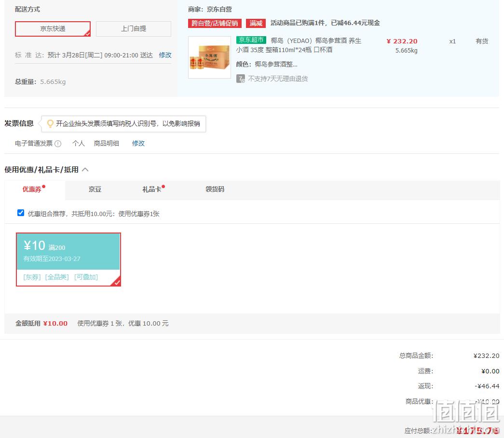The width and height of the screenshot is (504, 438).
Task: Click 颜色: 椰岛参茸酒整... attribute text
Action: click(267, 64)
